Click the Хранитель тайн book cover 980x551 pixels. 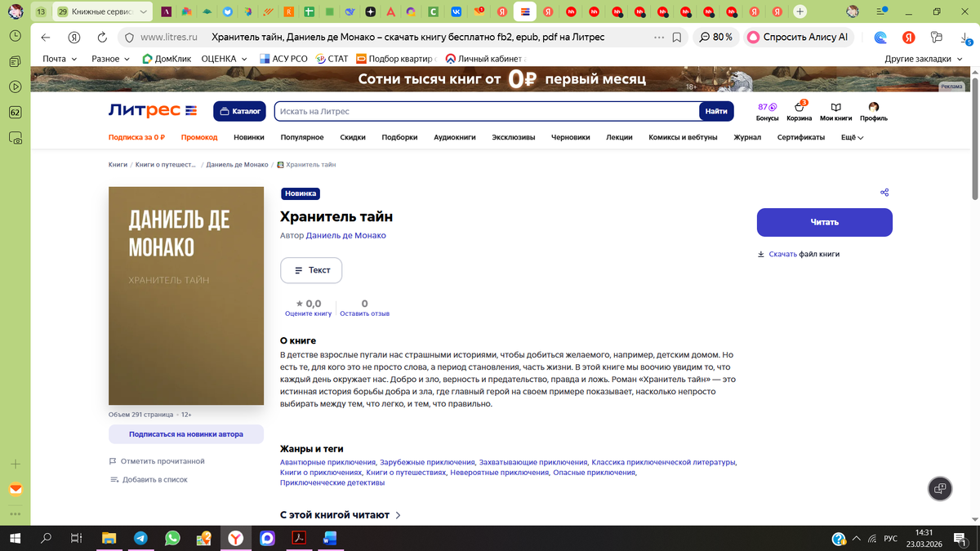click(x=186, y=295)
